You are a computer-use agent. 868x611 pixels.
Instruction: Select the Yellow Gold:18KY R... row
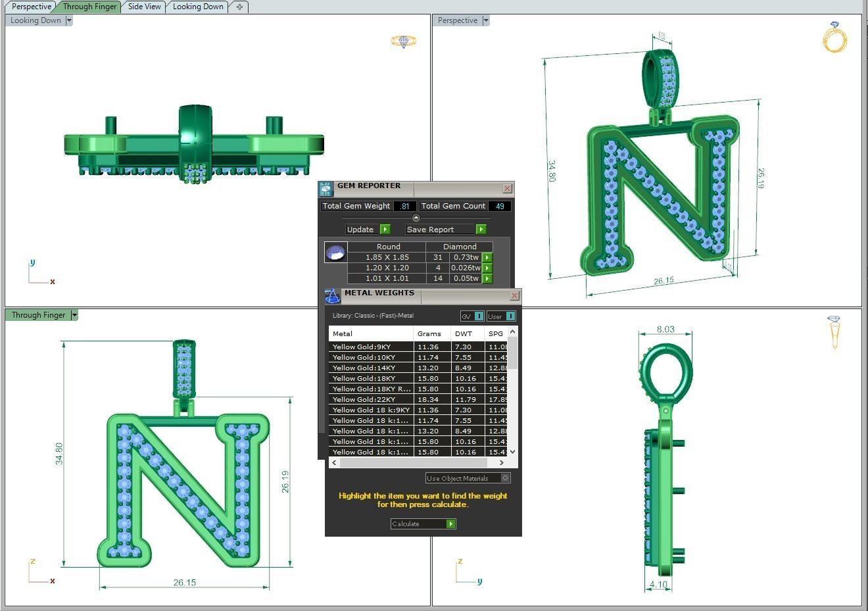tap(418, 389)
